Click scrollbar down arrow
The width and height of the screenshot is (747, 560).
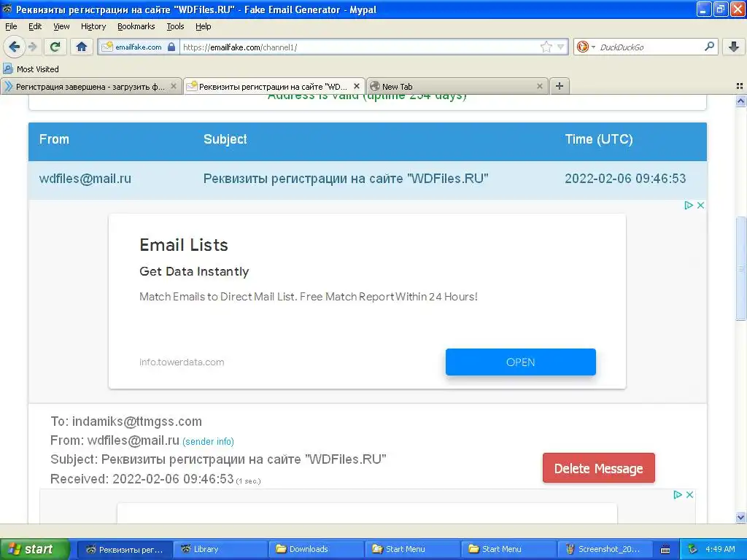[x=740, y=517]
